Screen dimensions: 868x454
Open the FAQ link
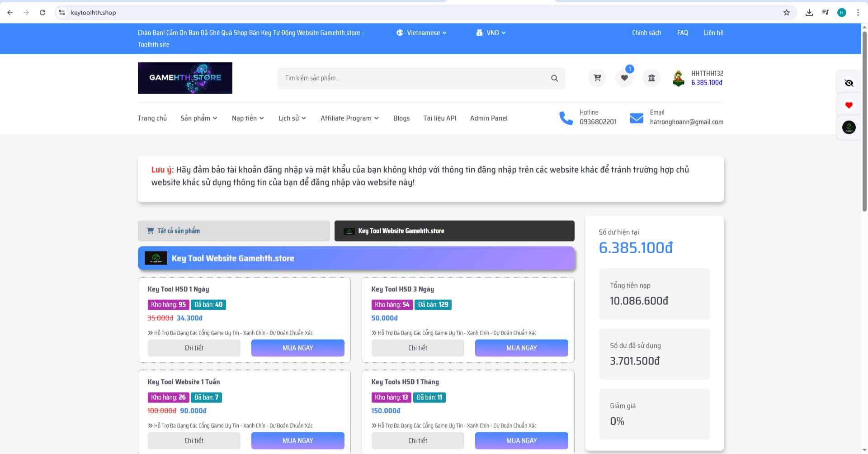click(x=683, y=33)
